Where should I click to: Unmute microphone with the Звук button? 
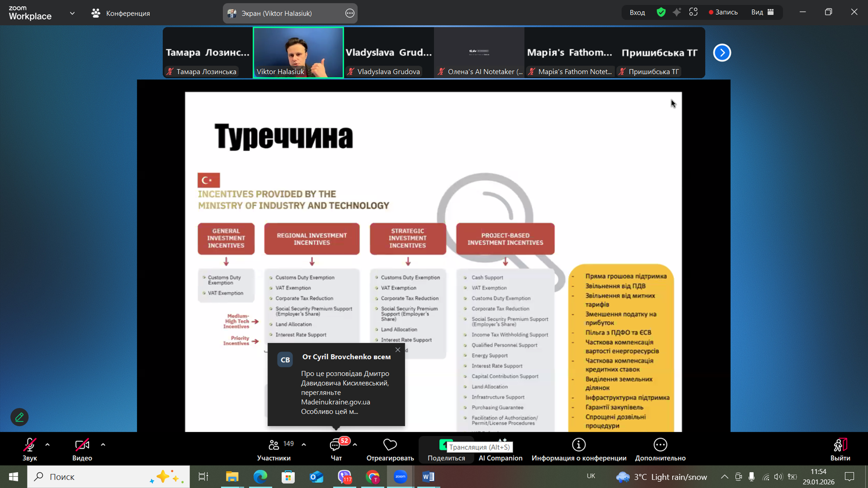click(29, 449)
